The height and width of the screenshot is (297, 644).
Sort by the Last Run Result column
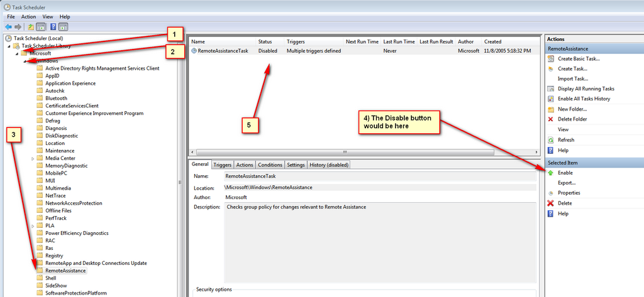[436, 41]
